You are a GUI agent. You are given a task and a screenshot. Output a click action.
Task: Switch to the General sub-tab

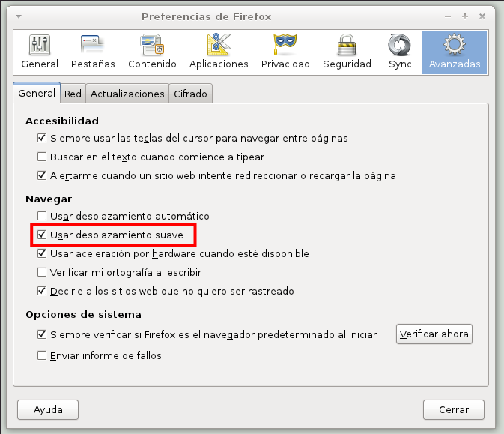[x=37, y=93]
